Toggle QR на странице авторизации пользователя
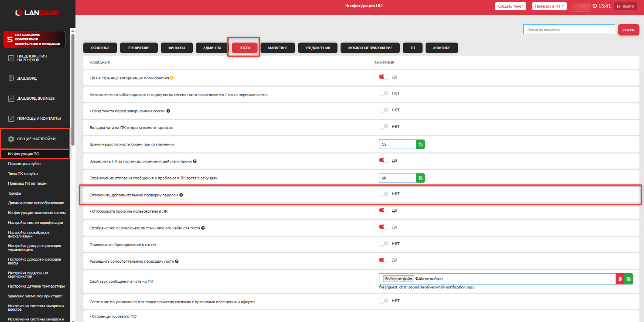Screen dimensions: 644x322 point(384,77)
